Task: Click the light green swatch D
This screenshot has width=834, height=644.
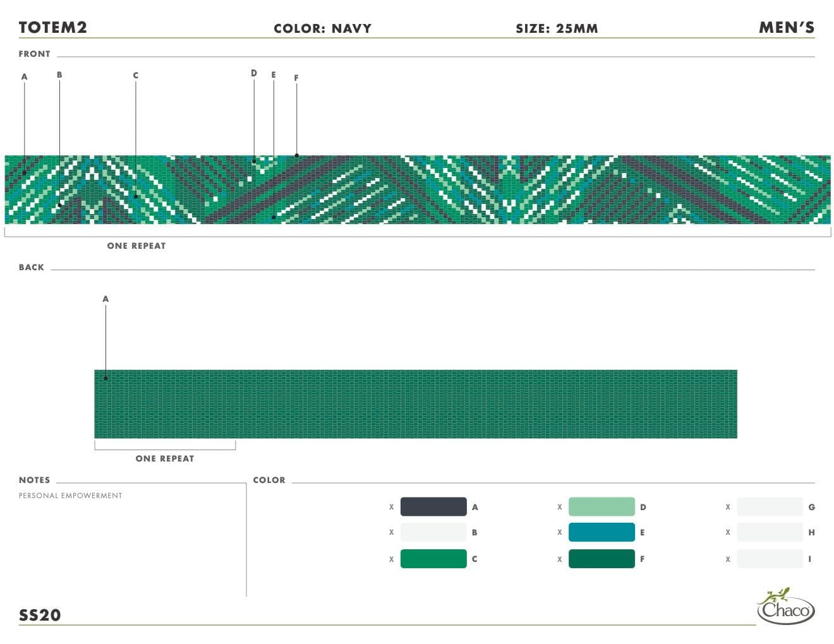Action: click(x=601, y=507)
